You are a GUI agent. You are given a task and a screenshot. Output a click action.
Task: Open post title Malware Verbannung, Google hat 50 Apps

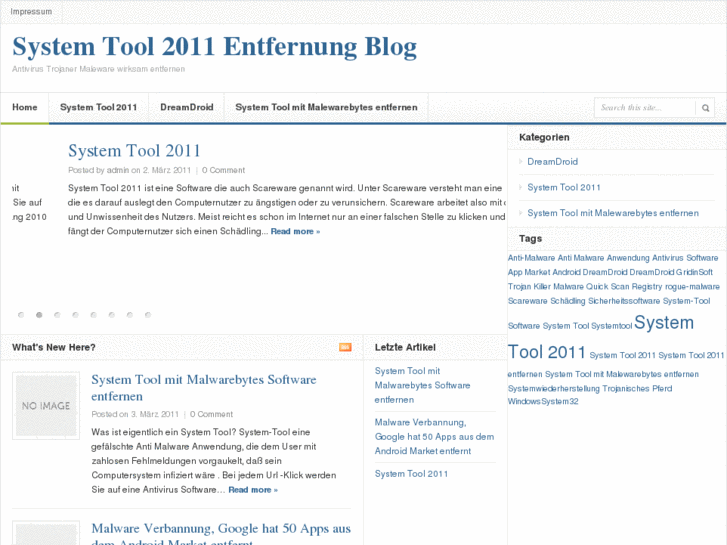(x=221, y=533)
